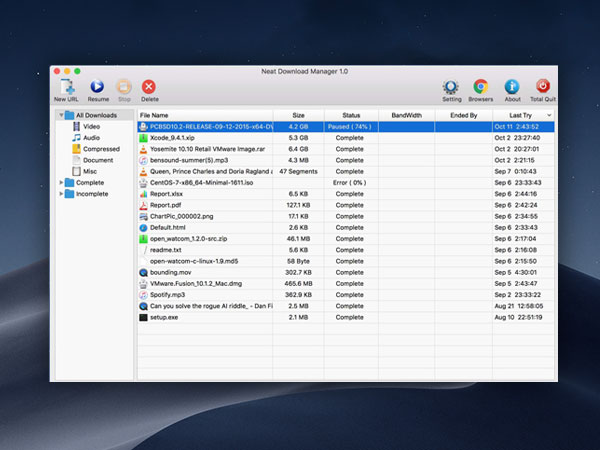
Task: Click the New URL toolbar icon
Action: tap(67, 87)
